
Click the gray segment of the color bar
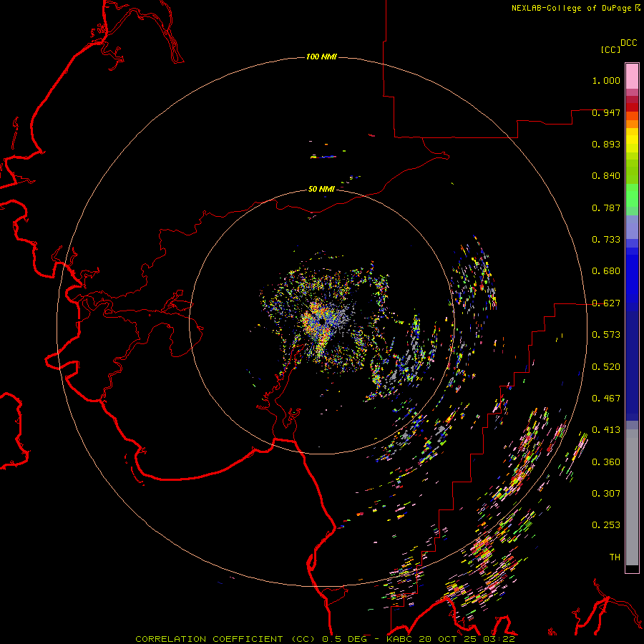[632, 497]
